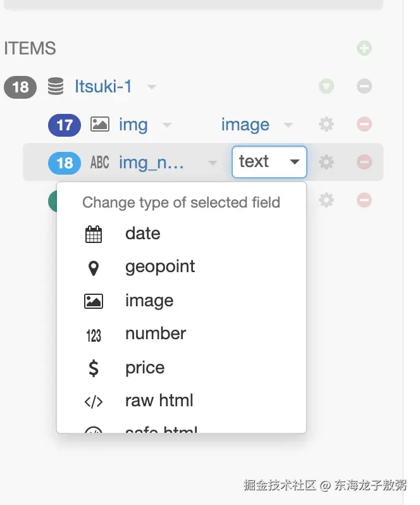Open the dropdown arrow beside img name
This screenshot has height=505, width=420.
coord(167,125)
